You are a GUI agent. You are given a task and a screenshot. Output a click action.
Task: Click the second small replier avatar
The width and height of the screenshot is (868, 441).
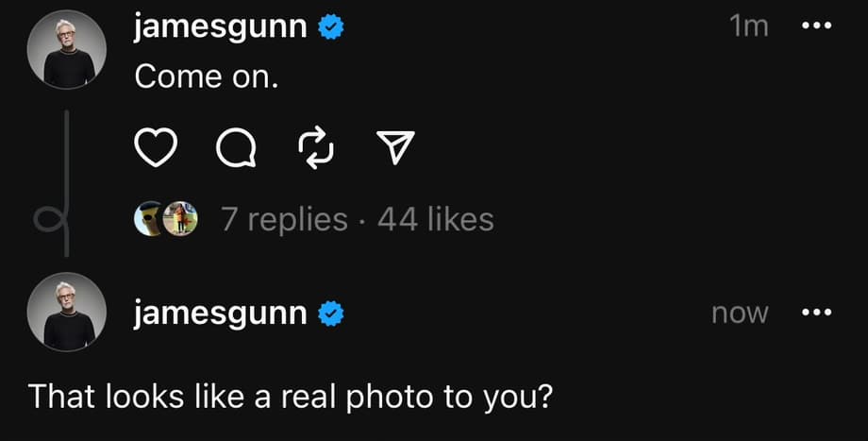[181, 219]
